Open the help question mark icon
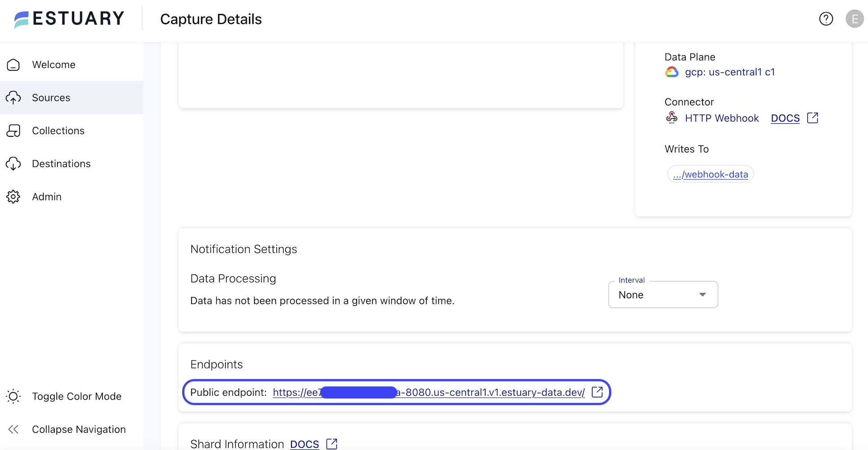Viewport: 868px width, 450px height. click(x=826, y=19)
